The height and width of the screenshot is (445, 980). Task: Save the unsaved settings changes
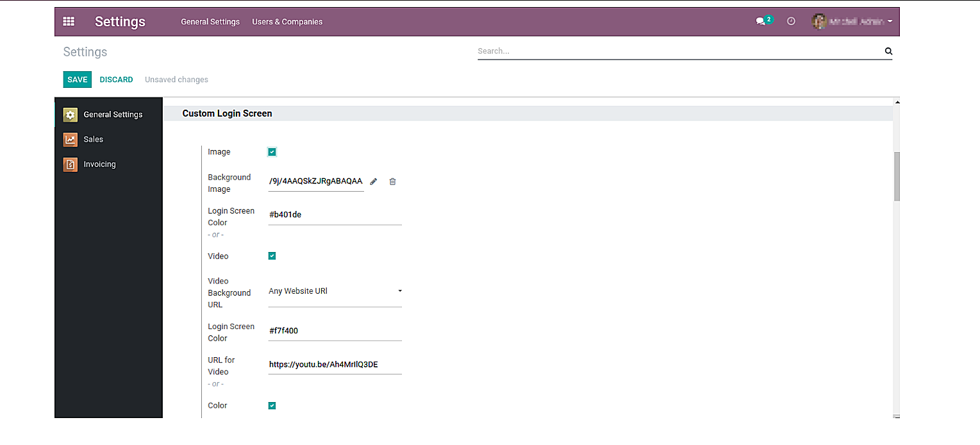77,79
